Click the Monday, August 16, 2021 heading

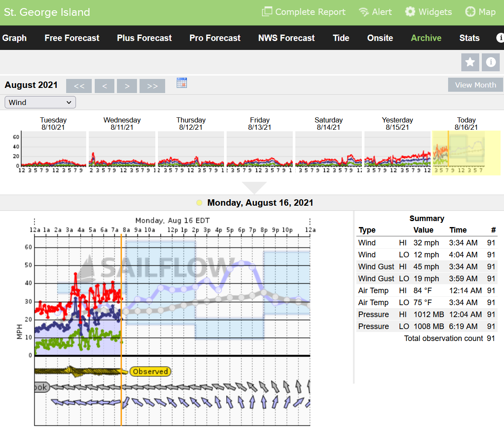[x=260, y=203]
